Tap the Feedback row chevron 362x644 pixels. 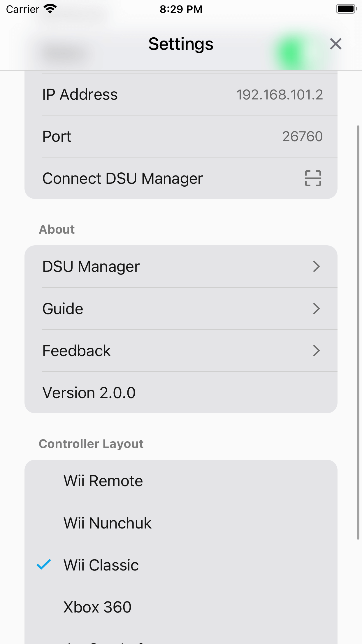tap(316, 351)
